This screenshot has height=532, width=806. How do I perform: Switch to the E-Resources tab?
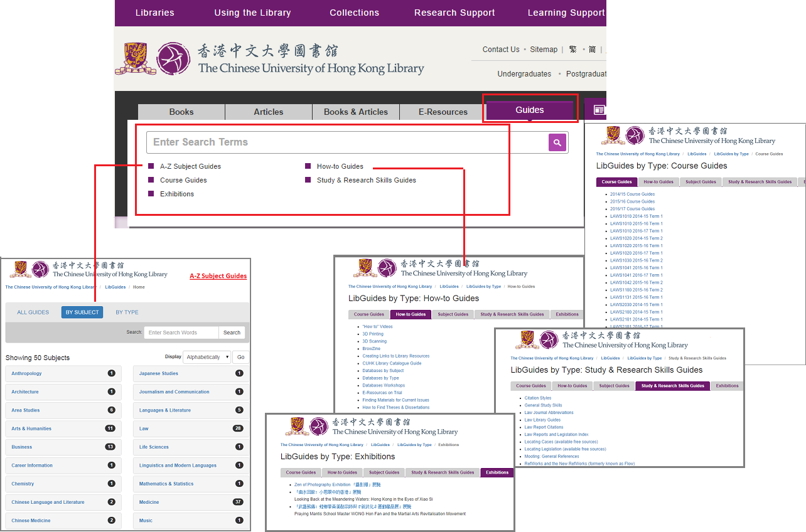click(442, 112)
